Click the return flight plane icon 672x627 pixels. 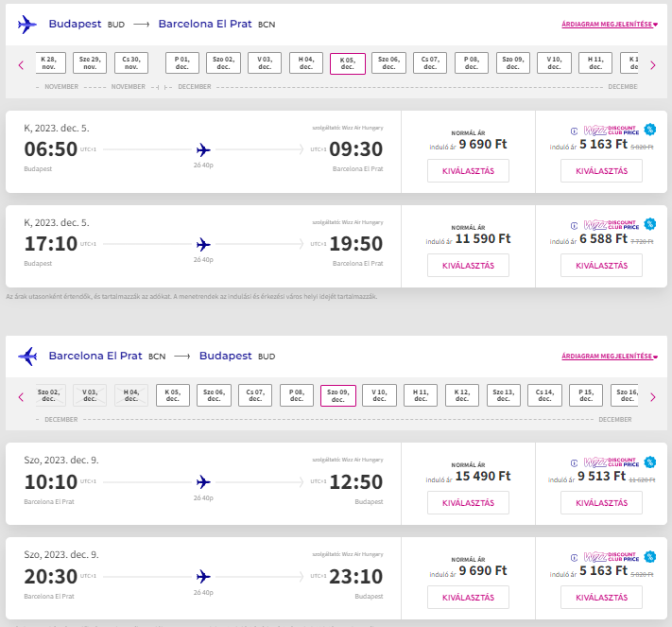coord(27,356)
